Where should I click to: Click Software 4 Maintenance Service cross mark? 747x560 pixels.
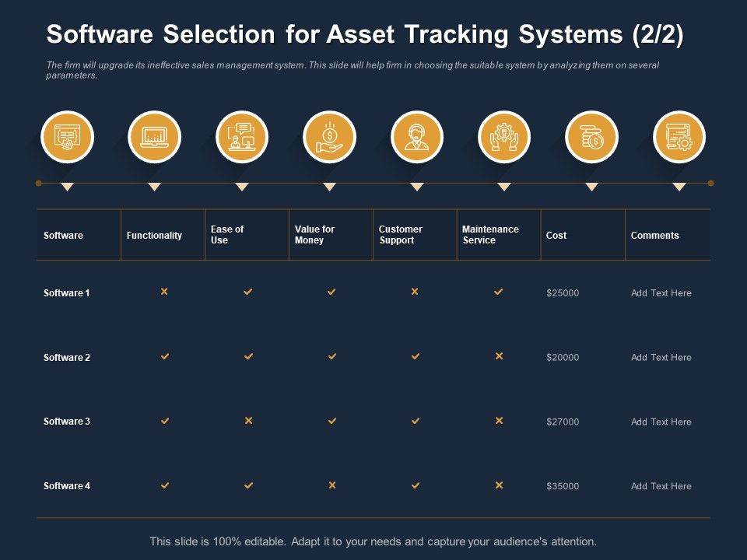pyautogui.click(x=500, y=485)
